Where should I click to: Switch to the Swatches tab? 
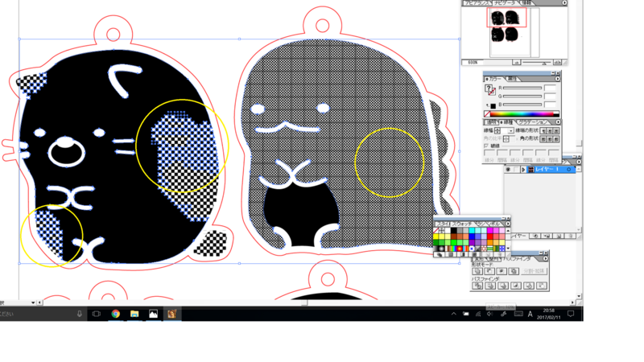tap(461, 224)
